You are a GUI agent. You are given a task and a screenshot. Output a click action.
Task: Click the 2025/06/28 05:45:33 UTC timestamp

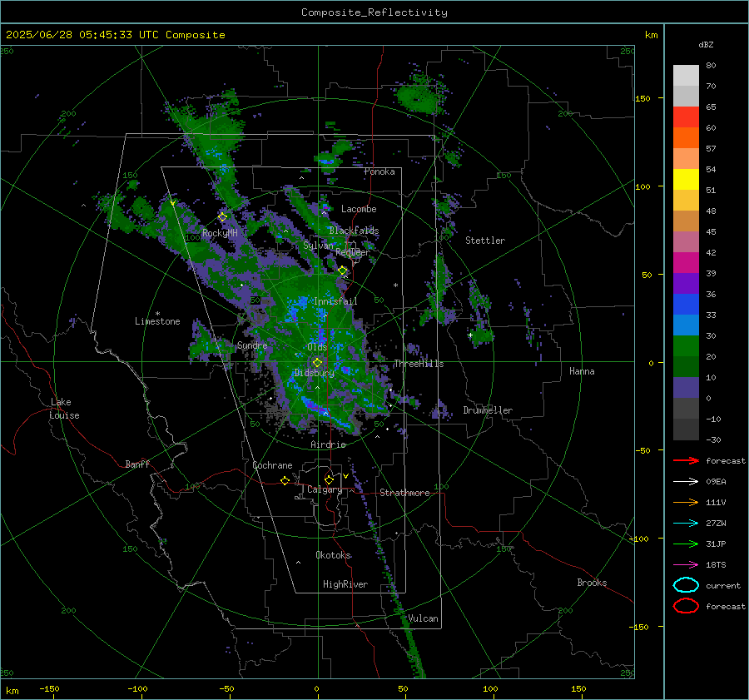[82, 35]
